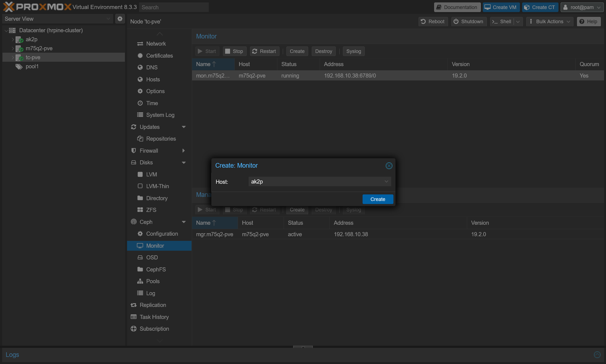Image resolution: width=606 pixels, height=364 pixels.
Task: Expand the m75q2-pve node
Action: coord(13,49)
